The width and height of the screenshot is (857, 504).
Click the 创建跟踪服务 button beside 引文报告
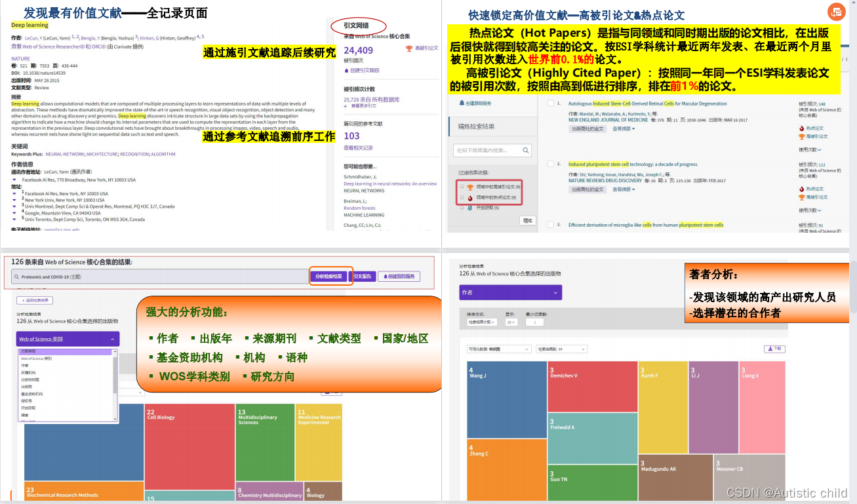(x=399, y=277)
